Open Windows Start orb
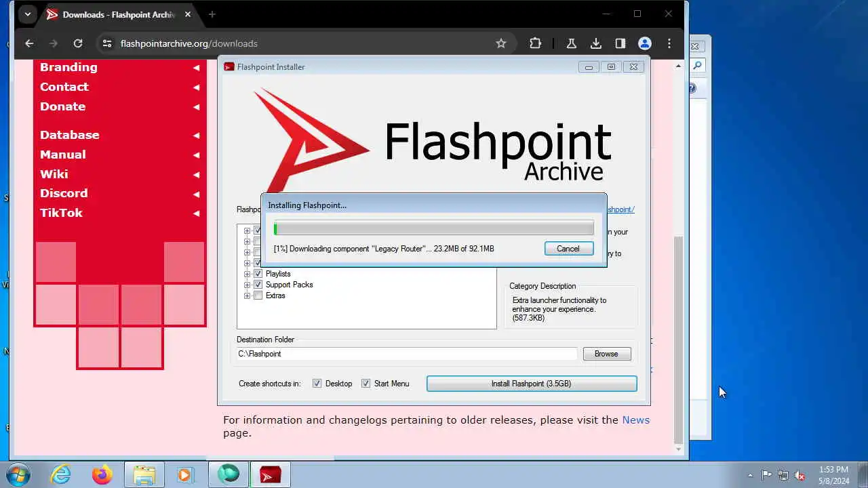 18,474
